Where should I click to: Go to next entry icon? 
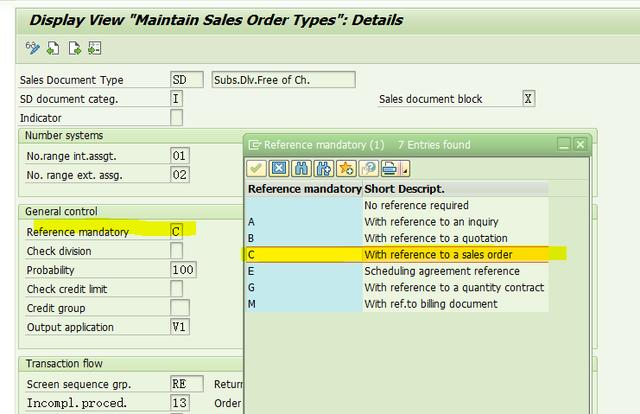click(74, 47)
